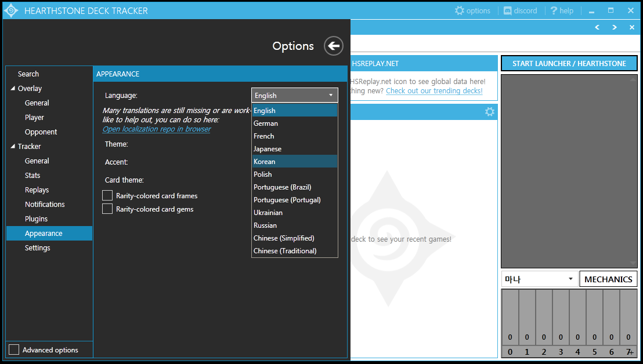Screen dimensions: 643x364
Task: Open the Language combo box
Action: pos(294,96)
